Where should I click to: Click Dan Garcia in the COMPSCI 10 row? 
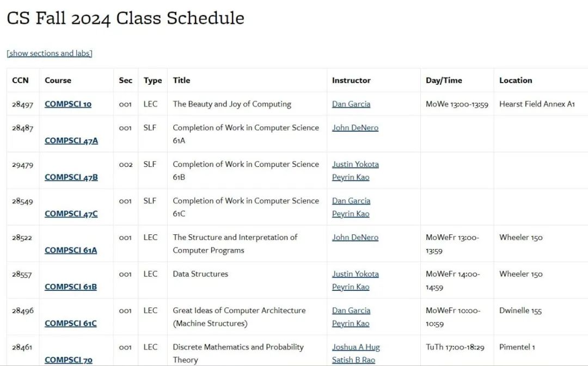coord(351,104)
